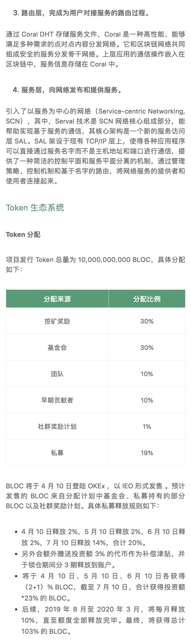191x644 pixels.
Task: Click the bullet starting "后续，2019 年 8 月"
Action: pos(103,620)
